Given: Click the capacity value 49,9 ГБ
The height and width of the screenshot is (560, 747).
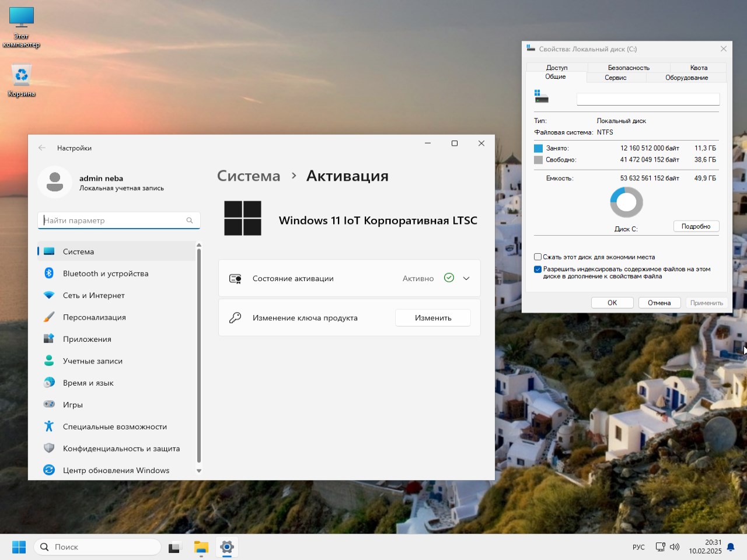Looking at the screenshot, I should (x=705, y=178).
